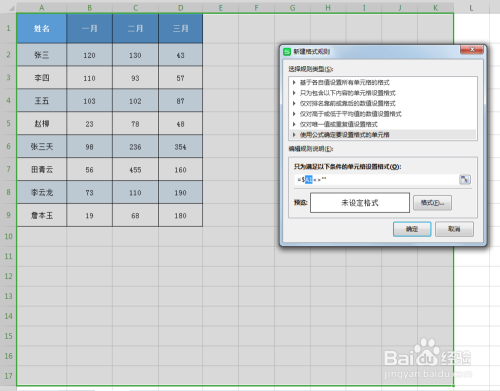Click cell with value 23
Image resolution: width=500 pixels, height=391 pixels.
point(90,124)
